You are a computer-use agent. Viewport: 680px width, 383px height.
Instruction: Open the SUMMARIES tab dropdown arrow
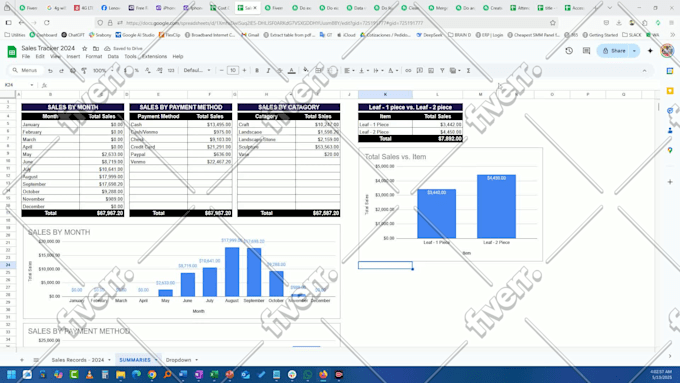pyautogui.click(x=156, y=360)
